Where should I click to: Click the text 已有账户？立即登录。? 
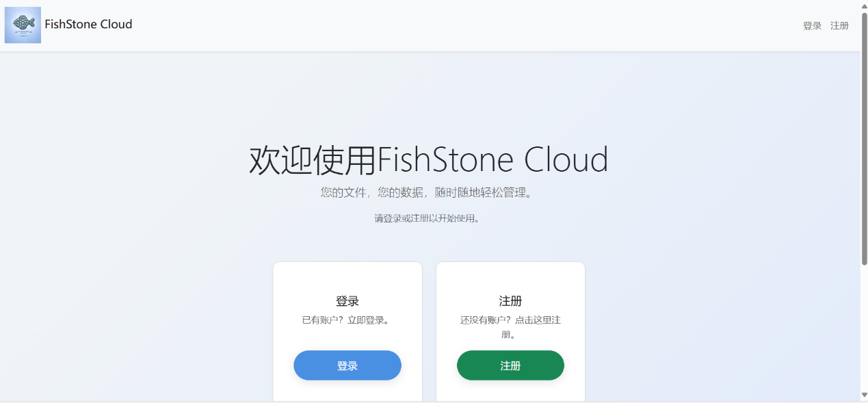tap(347, 320)
